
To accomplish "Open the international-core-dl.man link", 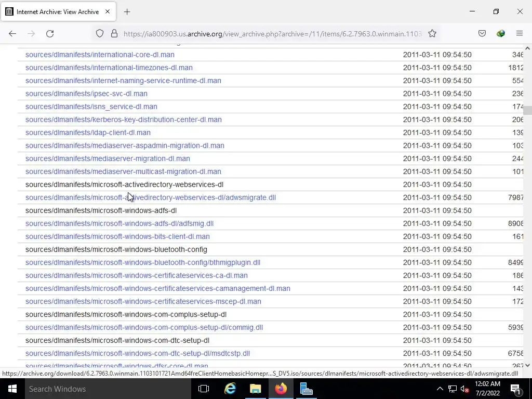I will [x=100, y=55].
